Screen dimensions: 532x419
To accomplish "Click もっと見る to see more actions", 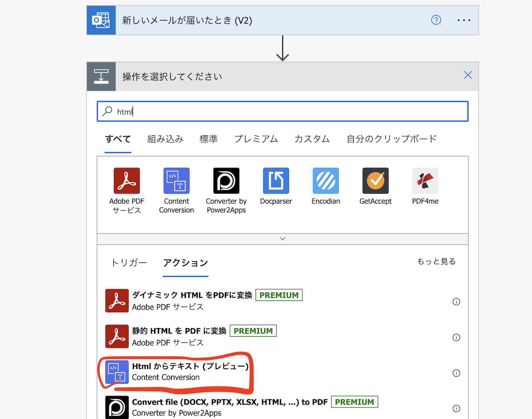I will pos(436,261).
